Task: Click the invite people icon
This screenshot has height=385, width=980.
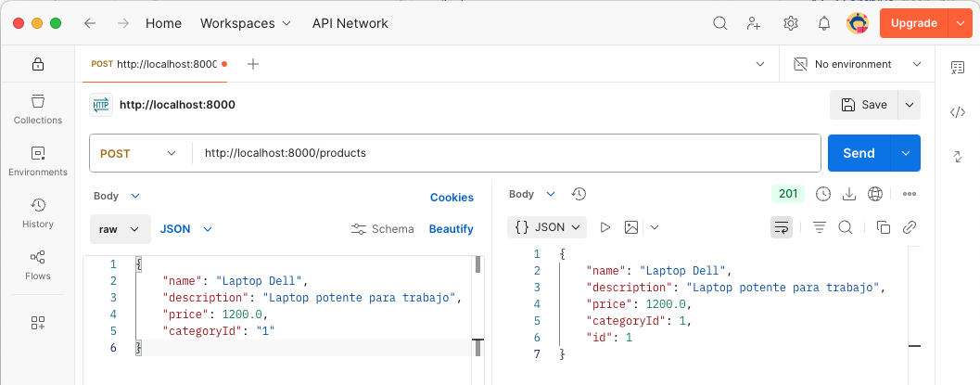Action: 755,23
